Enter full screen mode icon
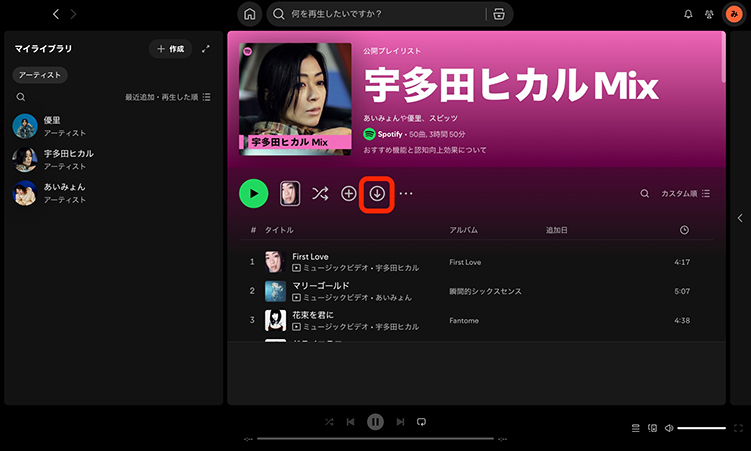The height and width of the screenshot is (451, 751). pyautogui.click(x=738, y=428)
